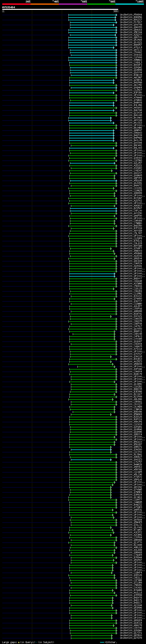This screenshot has width=146, height=644.
Task: Open hit UniRef100_B9SZS7
Action: pos(131,20)
